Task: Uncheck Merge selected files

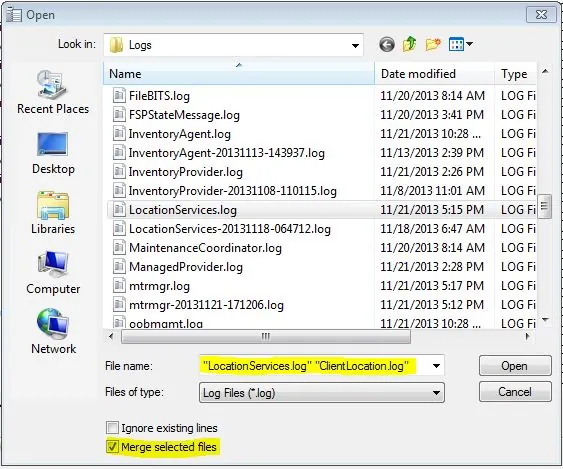Action: (112, 447)
